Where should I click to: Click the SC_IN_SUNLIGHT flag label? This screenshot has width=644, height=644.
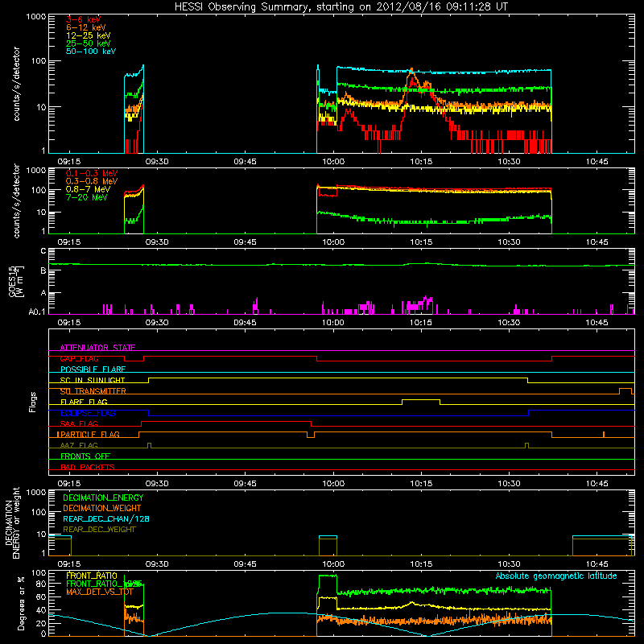(x=93, y=380)
